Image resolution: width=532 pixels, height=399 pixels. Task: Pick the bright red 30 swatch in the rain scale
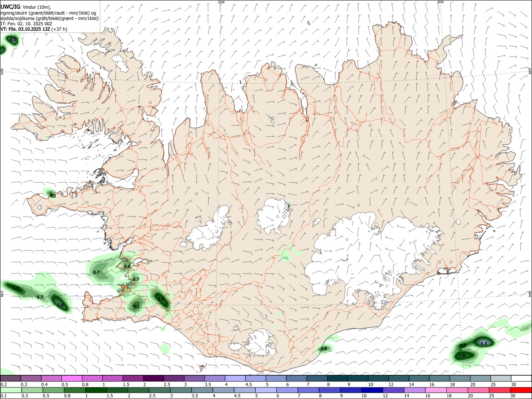coord(520,390)
